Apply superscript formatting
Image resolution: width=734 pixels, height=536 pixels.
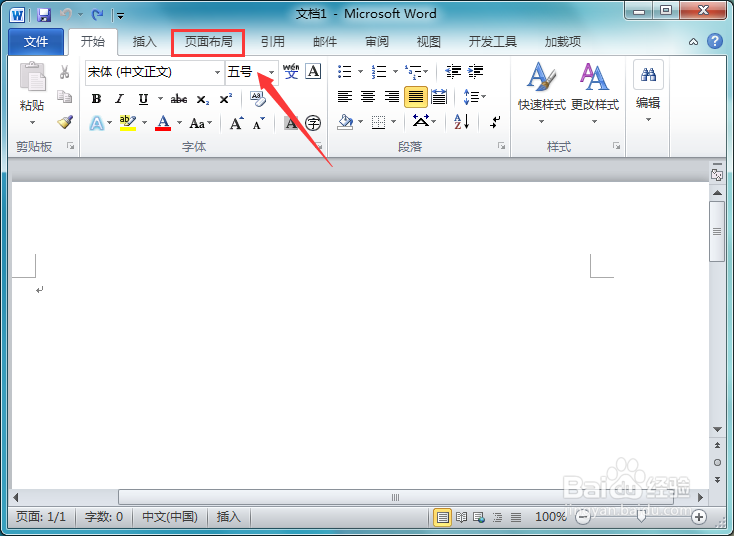(x=226, y=98)
